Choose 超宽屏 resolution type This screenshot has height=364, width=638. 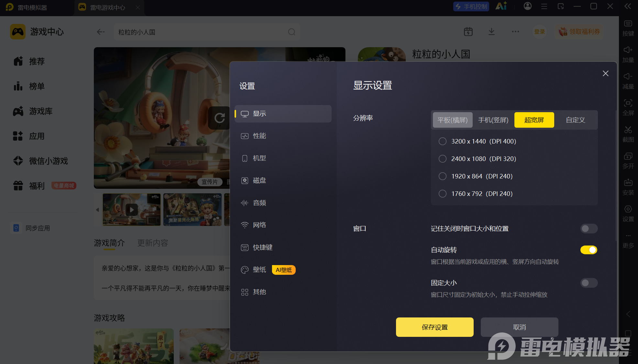point(534,120)
